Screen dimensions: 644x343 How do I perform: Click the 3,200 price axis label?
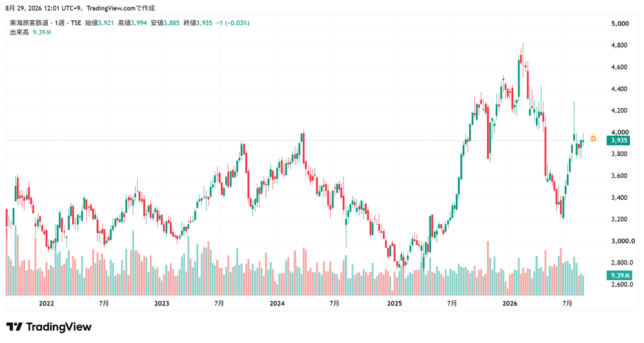619,219
